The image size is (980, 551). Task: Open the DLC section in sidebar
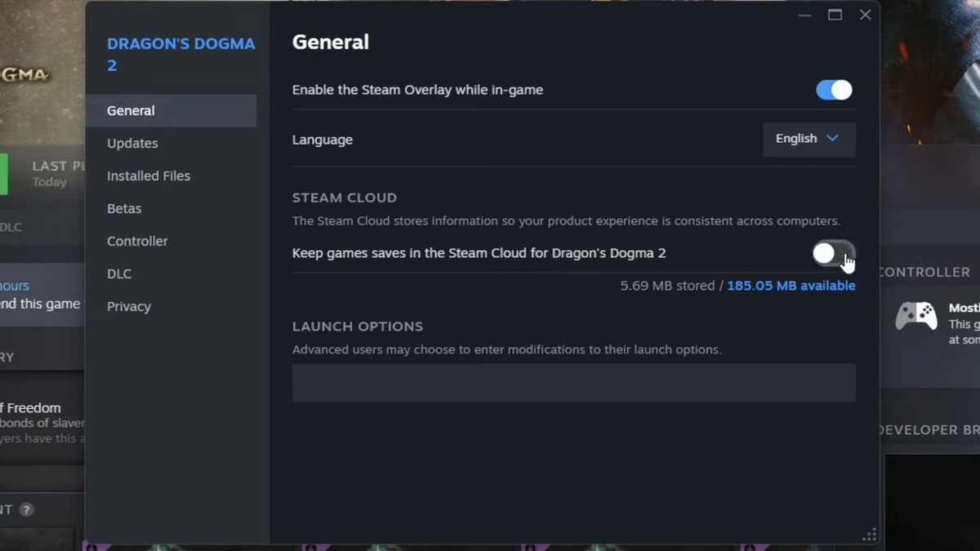[119, 274]
